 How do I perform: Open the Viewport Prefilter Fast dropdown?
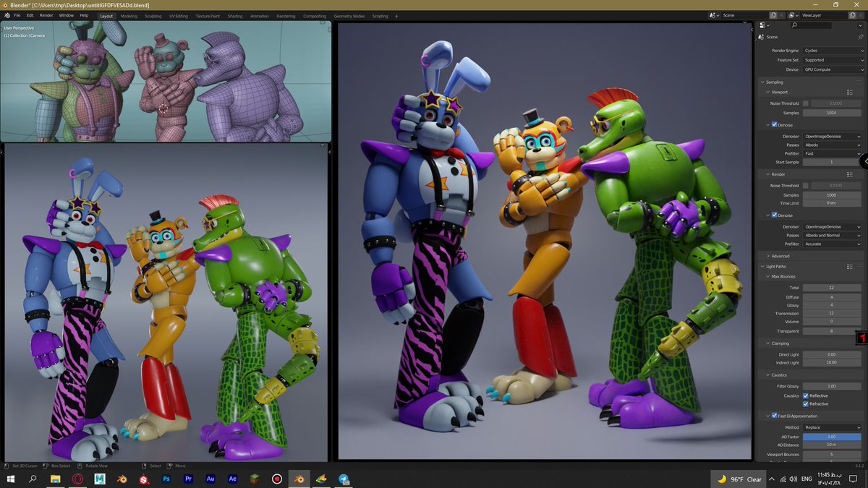[x=831, y=153]
